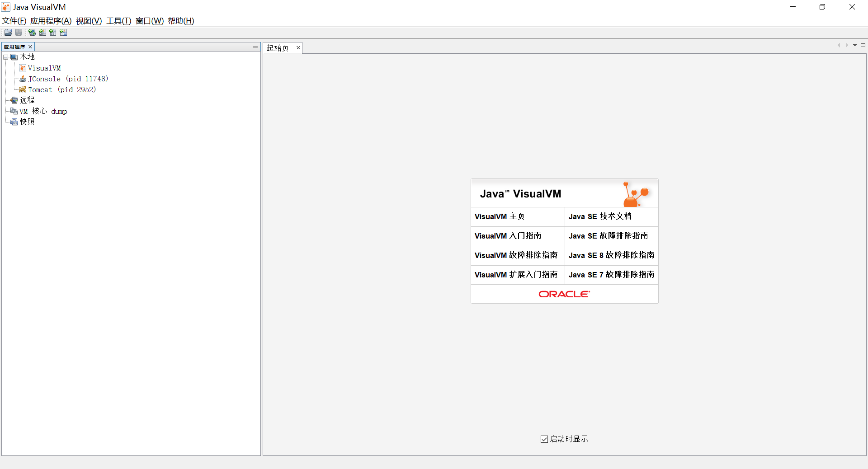The image size is (868, 469).
Task: Collapse the 本地 tree node
Action: point(6,57)
